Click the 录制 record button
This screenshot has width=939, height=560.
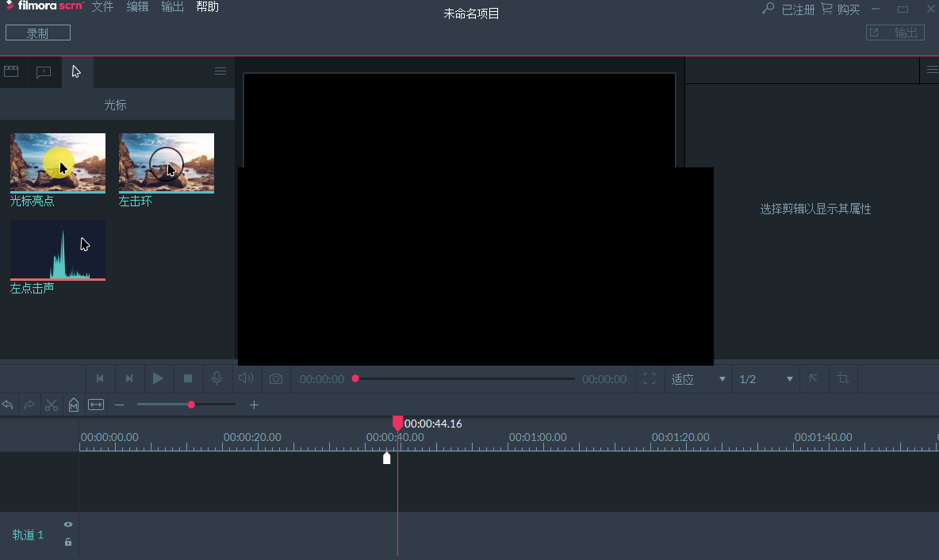point(38,33)
